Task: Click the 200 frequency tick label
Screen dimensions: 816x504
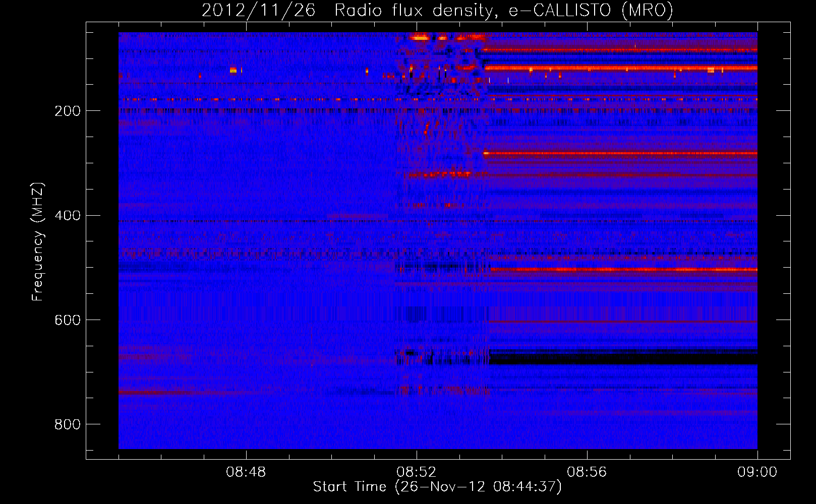Action: (x=68, y=111)
